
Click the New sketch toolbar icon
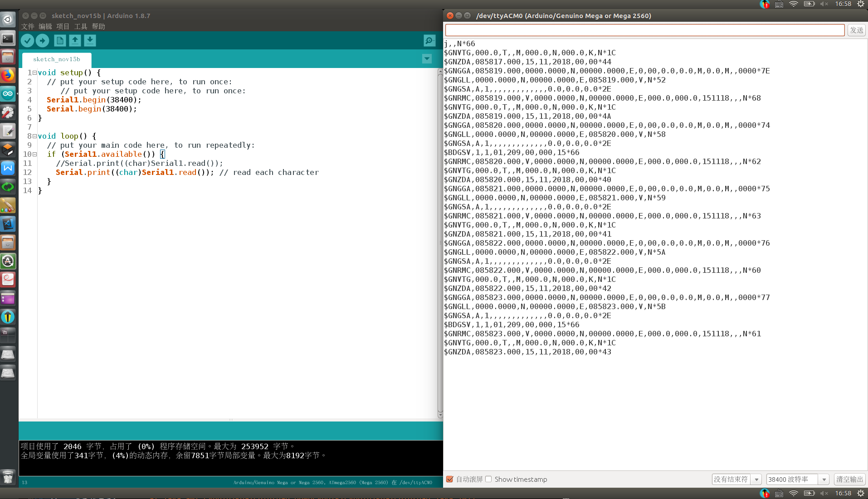[x=60, y=41]
